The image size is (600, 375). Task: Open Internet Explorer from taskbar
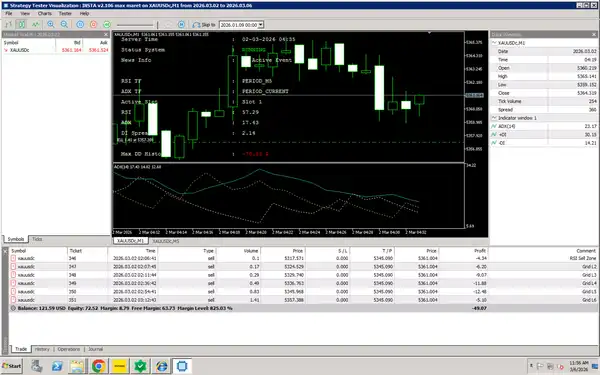click(161, 366)
